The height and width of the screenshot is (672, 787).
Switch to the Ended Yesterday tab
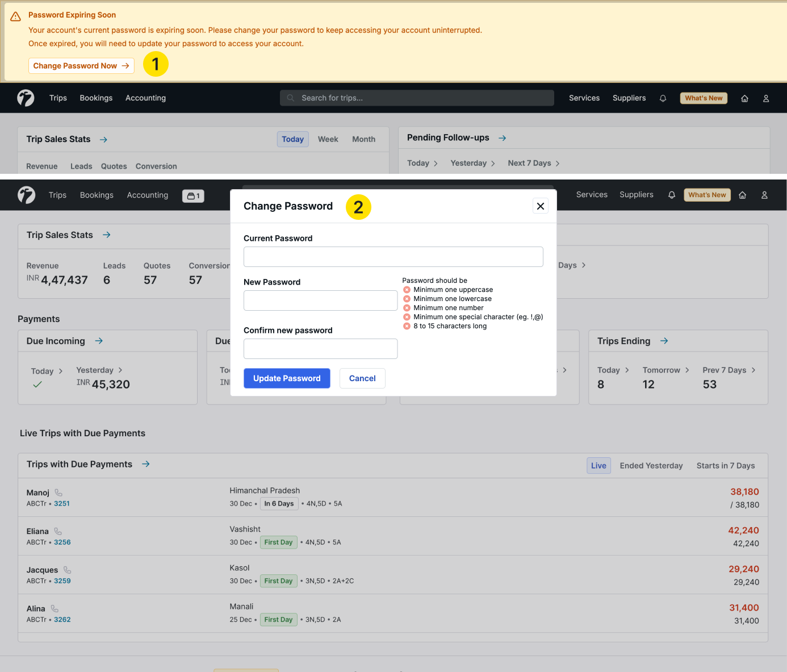click(651, 466)
